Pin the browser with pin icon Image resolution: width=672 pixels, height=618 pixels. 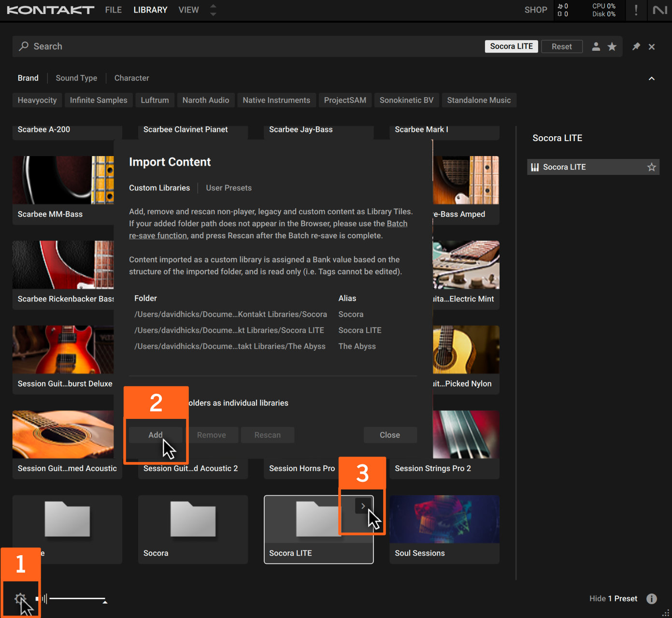(636, 46)
